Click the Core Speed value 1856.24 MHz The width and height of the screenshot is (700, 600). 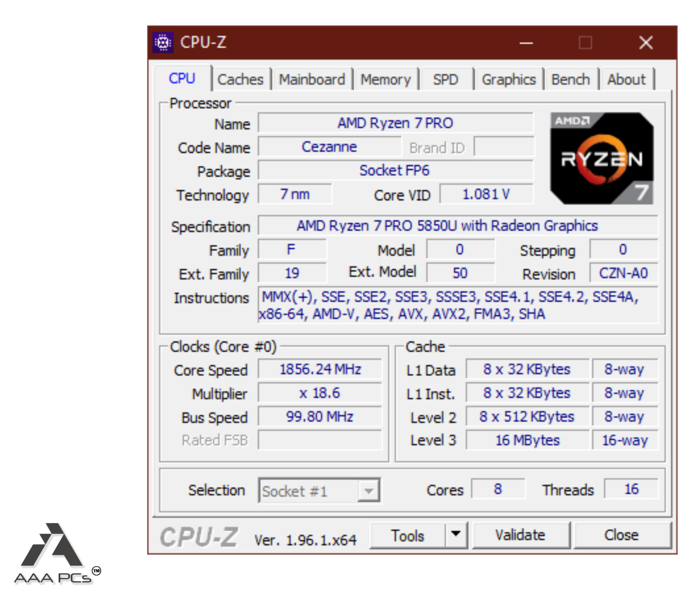click(x=320, y=369)
